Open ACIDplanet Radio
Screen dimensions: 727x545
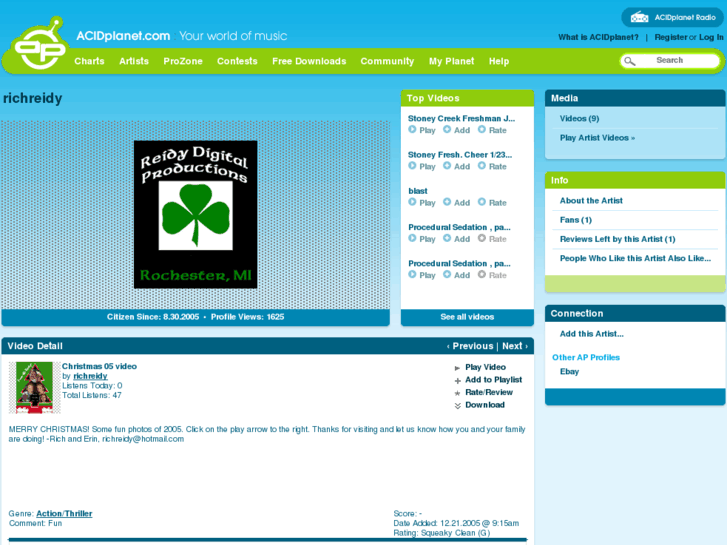click(x=673, y=18)
